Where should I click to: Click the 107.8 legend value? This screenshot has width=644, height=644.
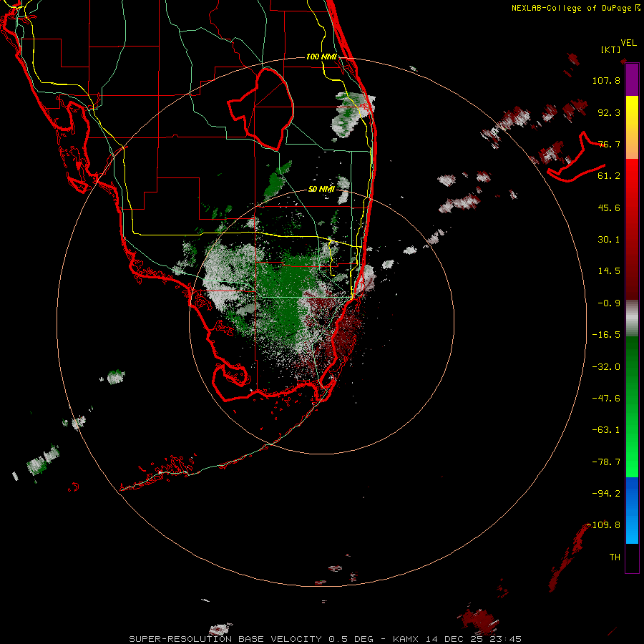[606, 80]
